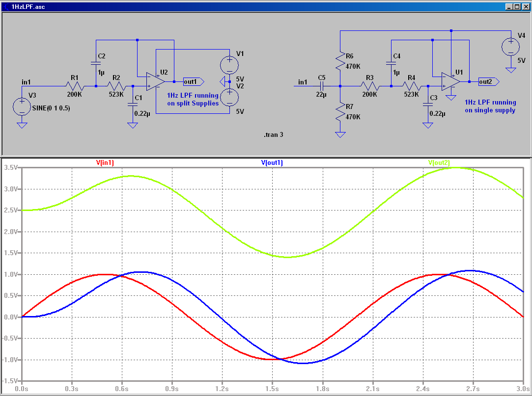Click the 3.5V vertical axis label
This screenshot has height=396, width=532.
click(10, 167)
